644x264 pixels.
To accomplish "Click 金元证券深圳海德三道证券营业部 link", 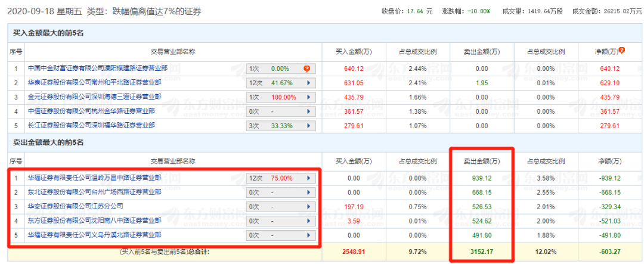I will click(94, 97).
